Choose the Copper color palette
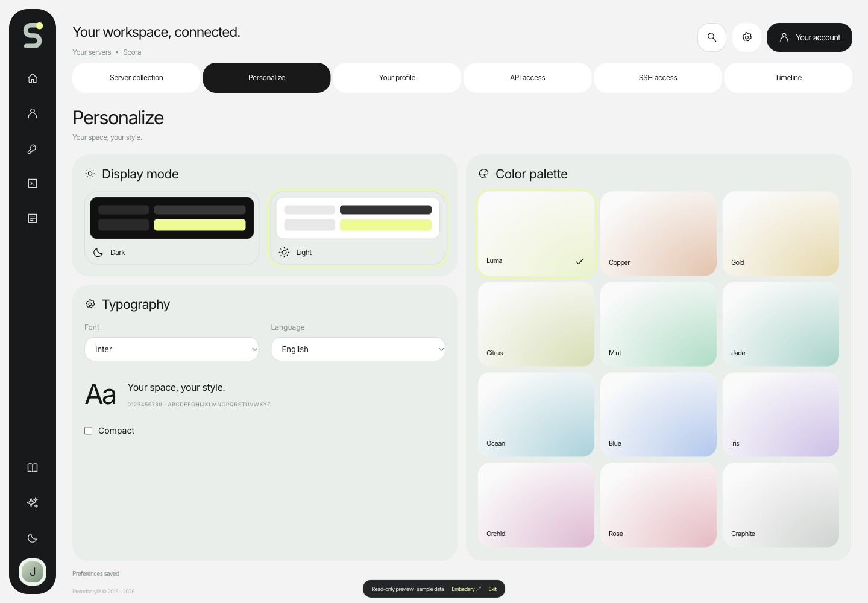 tap(658, 234)
